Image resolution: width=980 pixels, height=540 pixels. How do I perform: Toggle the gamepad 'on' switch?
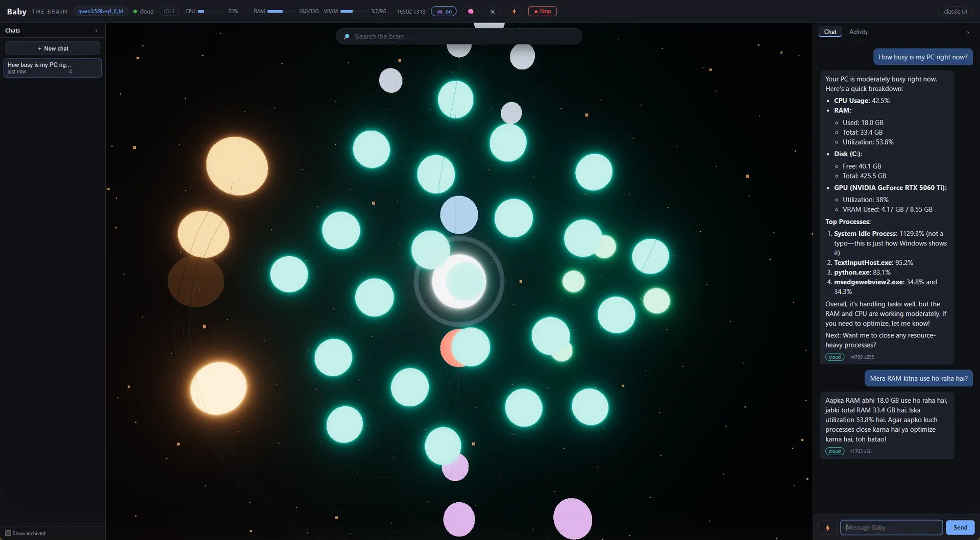pyautogui.click(x=444, y=11)
